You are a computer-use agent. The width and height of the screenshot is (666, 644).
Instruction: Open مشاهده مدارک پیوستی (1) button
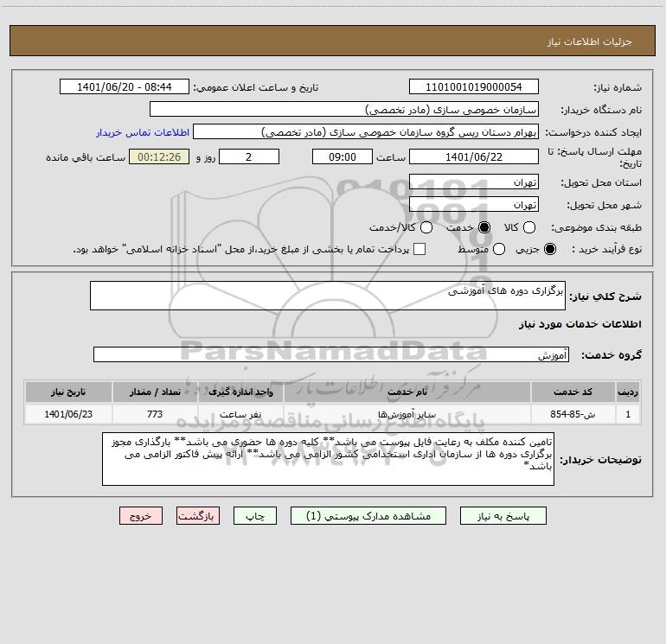[368, 516]
